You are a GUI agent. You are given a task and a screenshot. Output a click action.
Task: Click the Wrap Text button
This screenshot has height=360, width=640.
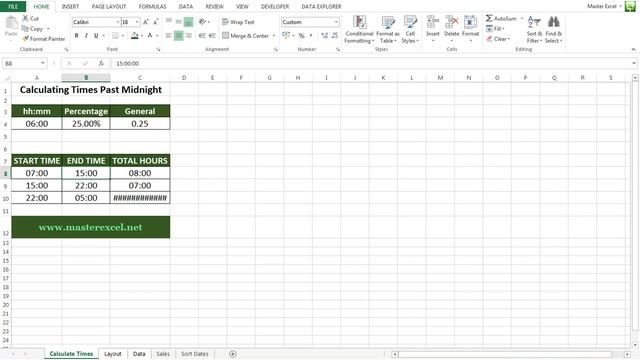point(238,22)
